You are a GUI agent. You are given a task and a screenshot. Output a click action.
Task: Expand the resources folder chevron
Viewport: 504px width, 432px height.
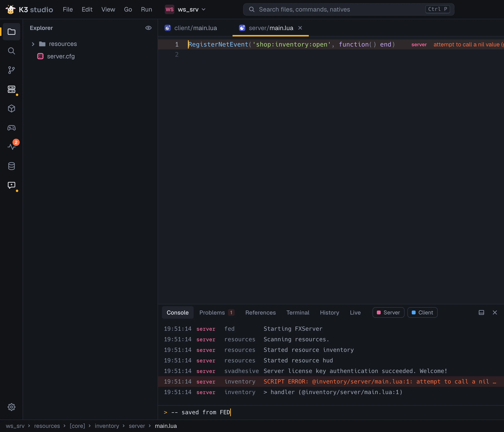tap(33, 44)
